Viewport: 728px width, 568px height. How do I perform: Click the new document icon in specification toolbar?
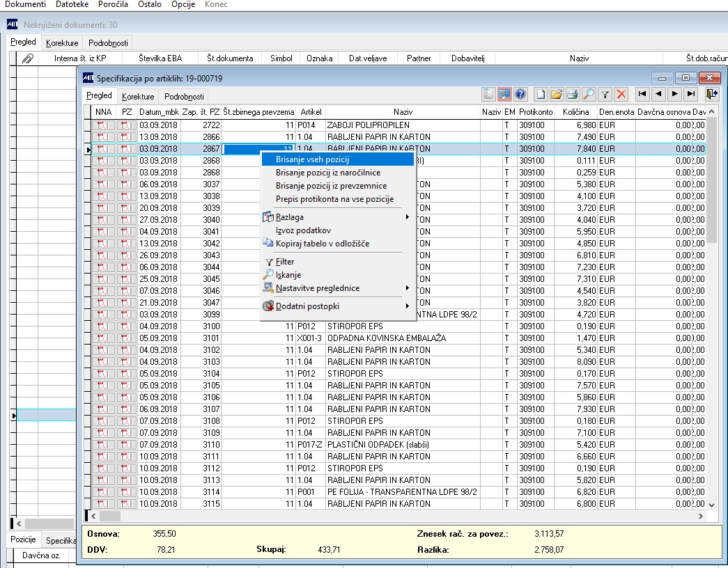pyautogui.click(x=541, y=94)
